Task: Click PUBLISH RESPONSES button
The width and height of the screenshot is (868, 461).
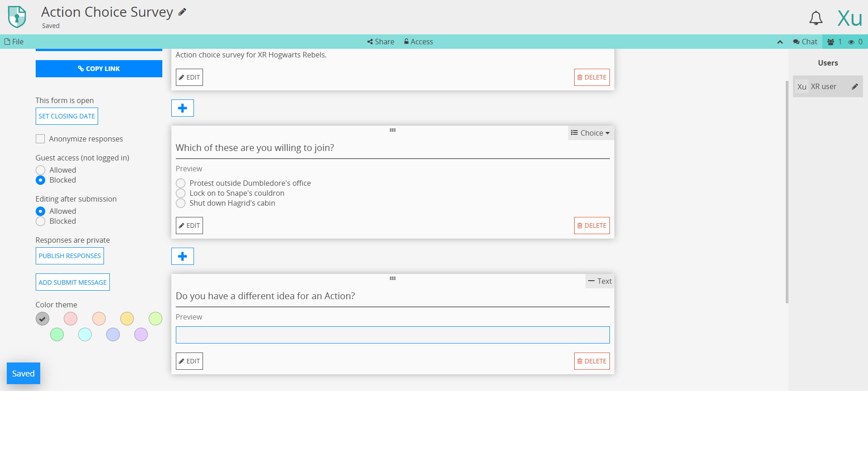Action: 70,256
